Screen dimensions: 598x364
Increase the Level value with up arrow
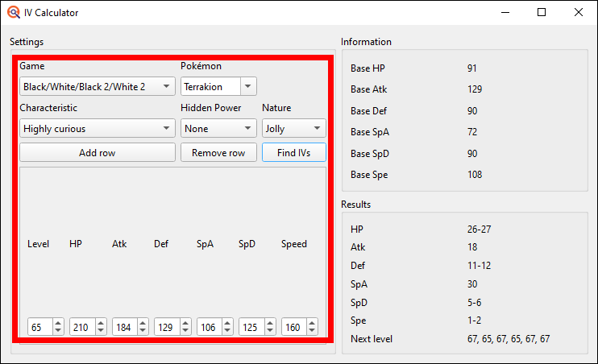tap(58, 324)
